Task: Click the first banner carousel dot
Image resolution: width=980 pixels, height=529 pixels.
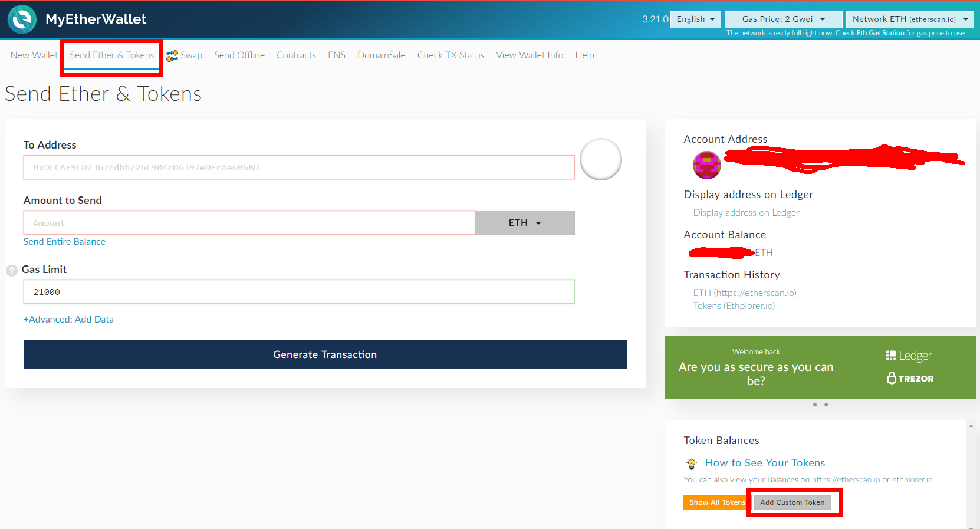Action: [815, 405]
